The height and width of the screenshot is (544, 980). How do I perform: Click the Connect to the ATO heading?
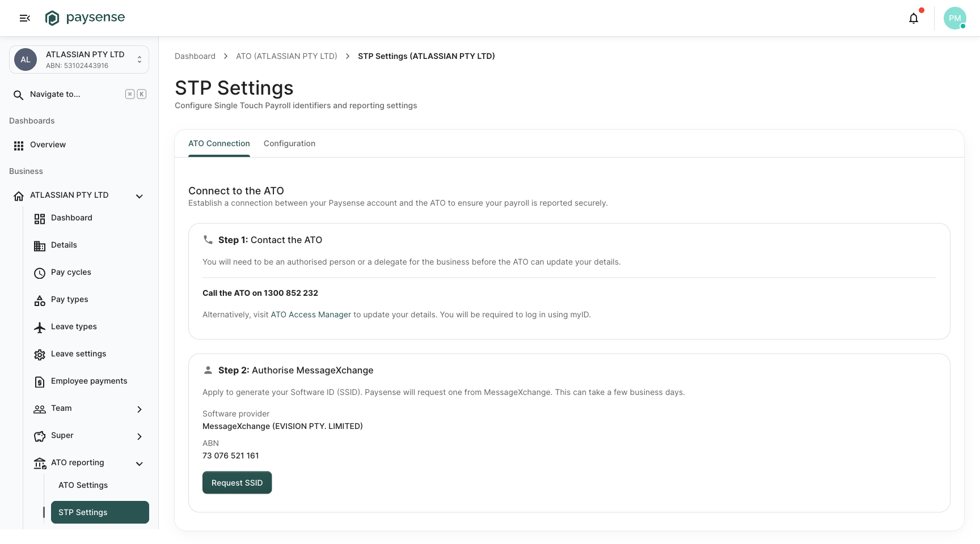(236, 191)
